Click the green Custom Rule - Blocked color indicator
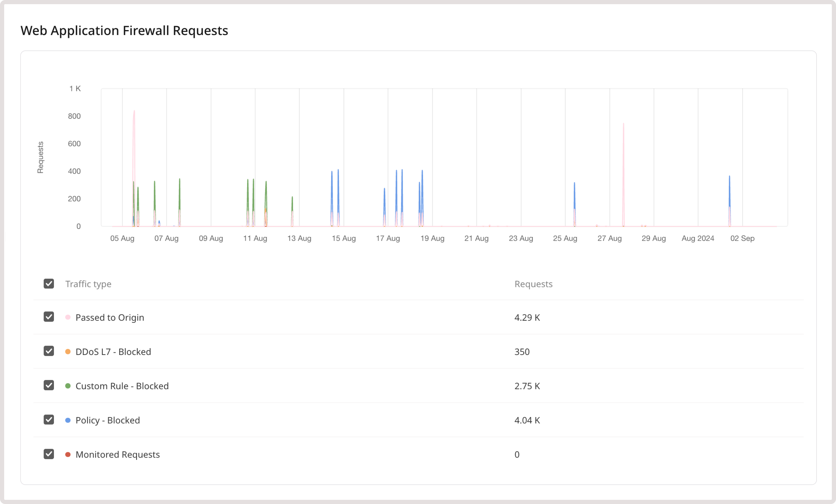Screen dimensions: 836x504 (x=68, y=385)
